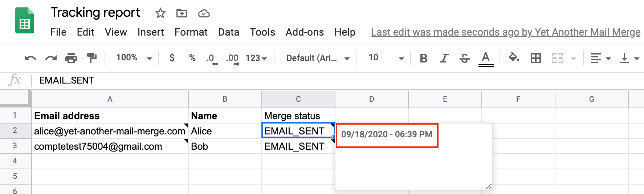Click the formula bar showing EMAIL_SENT
The height and width of the screenshot is (194, 644).
218,80
